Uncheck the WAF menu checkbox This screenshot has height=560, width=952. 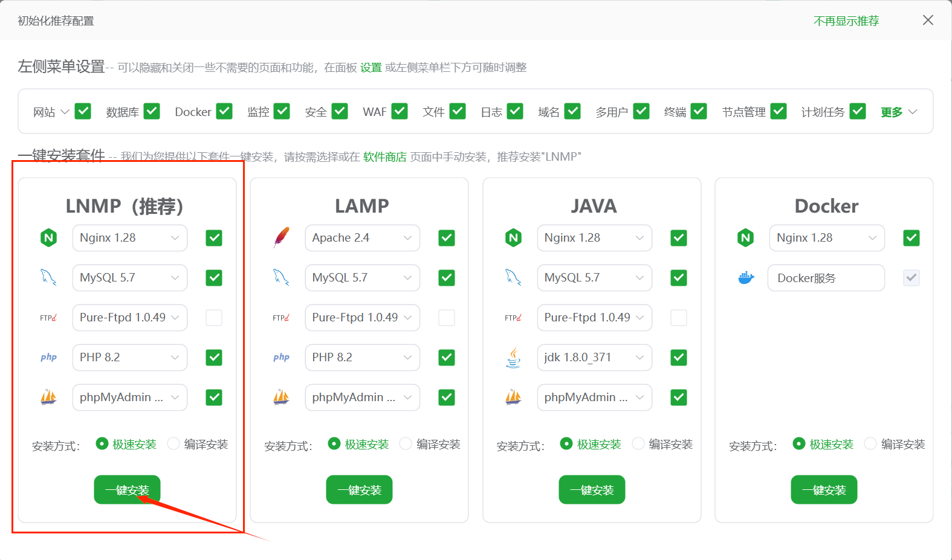pyautogui.click(x=400, y=111)
